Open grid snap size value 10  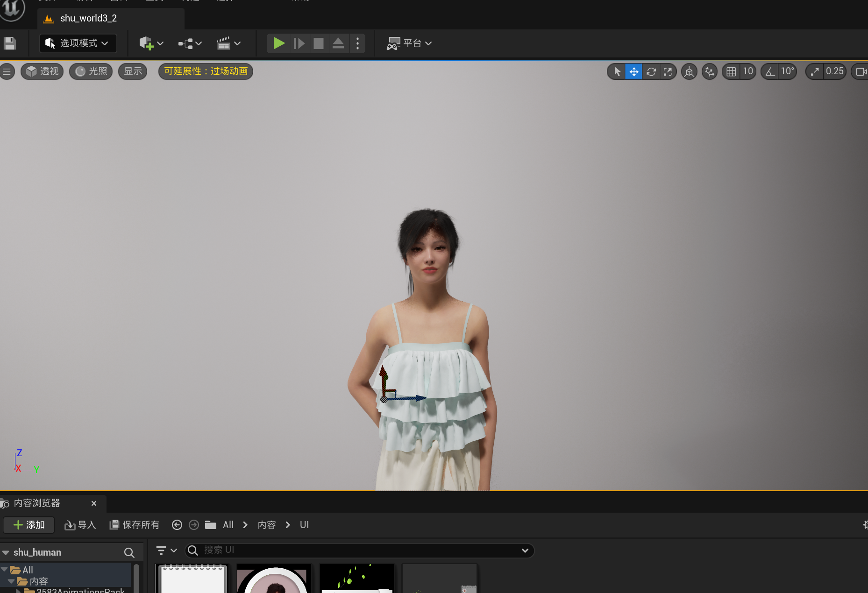[x=748, y=71]
